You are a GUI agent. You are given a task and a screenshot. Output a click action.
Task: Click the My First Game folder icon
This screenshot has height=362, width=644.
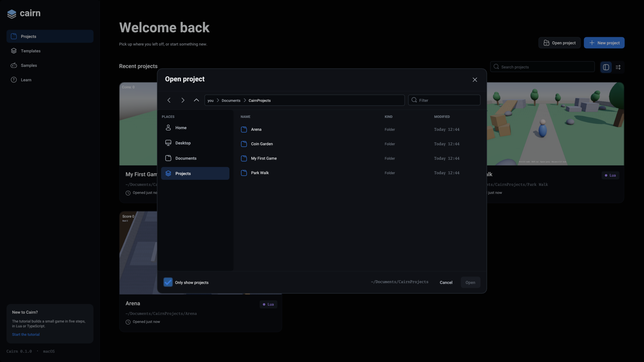(x=244, y=158)
